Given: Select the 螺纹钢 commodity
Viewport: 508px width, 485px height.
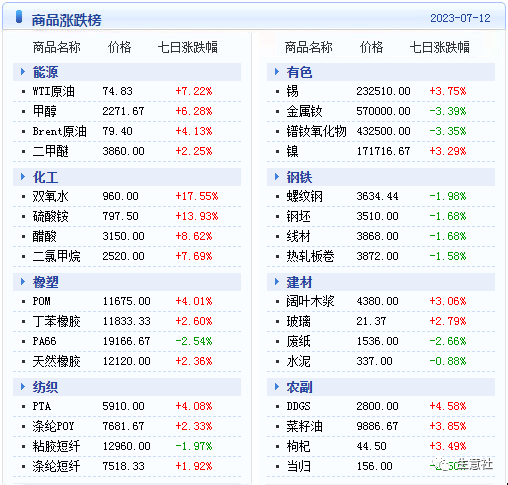Looking at the screenshot, I should point(304,196).
